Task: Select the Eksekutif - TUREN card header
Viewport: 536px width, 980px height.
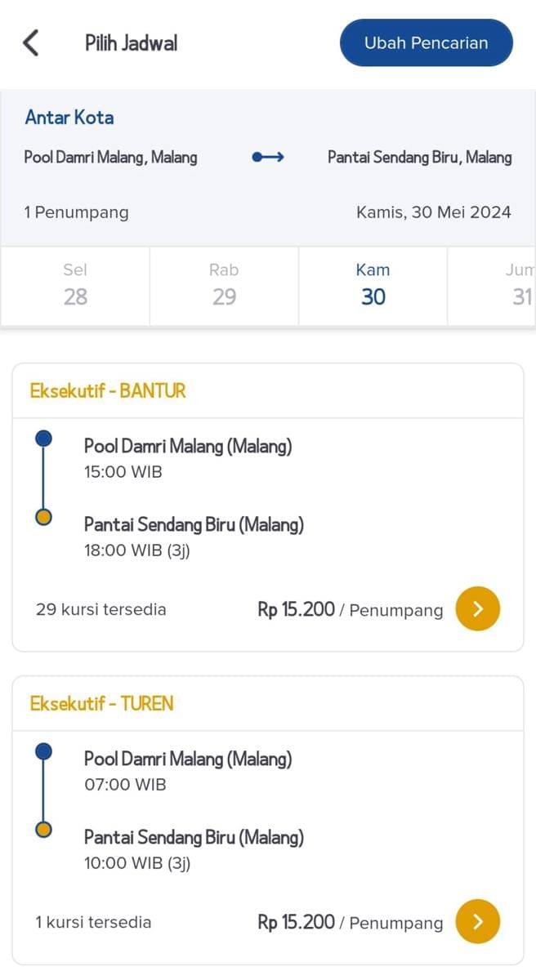Action: point(102,704)
